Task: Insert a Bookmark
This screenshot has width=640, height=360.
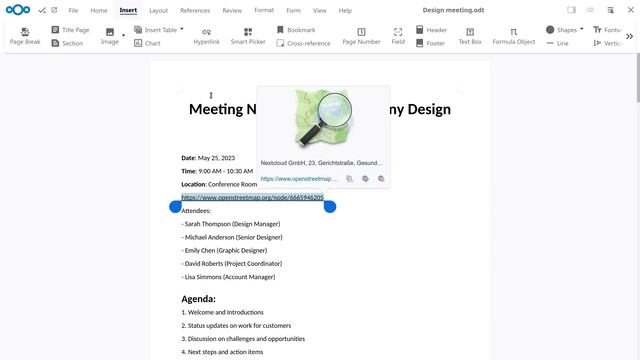Action: (296, 30)
